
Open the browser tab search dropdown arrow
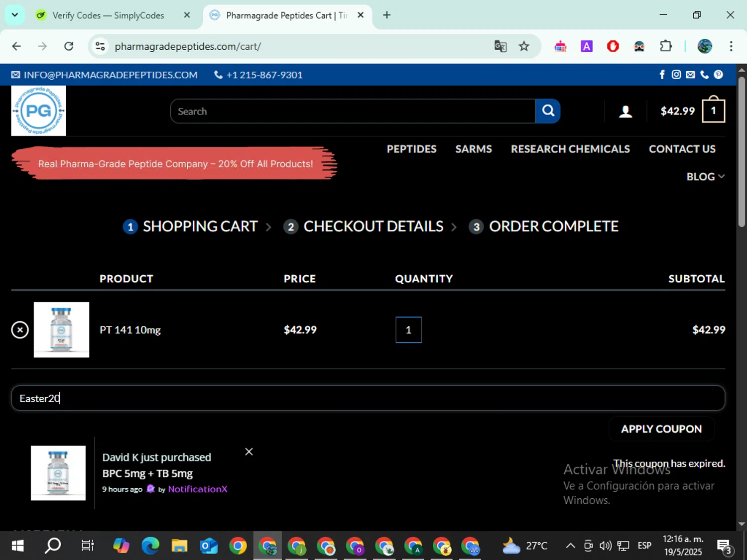coord(14,15)
